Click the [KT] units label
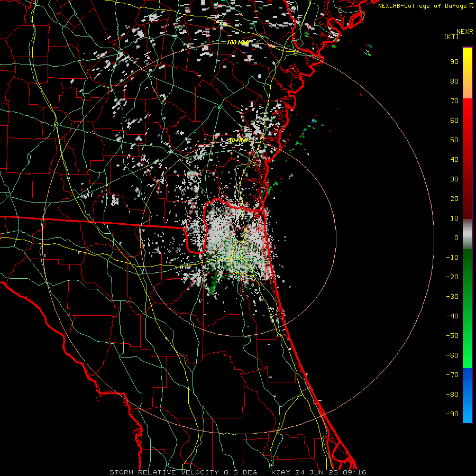Viewport: 476px width, 476px height. pos(452,36)
